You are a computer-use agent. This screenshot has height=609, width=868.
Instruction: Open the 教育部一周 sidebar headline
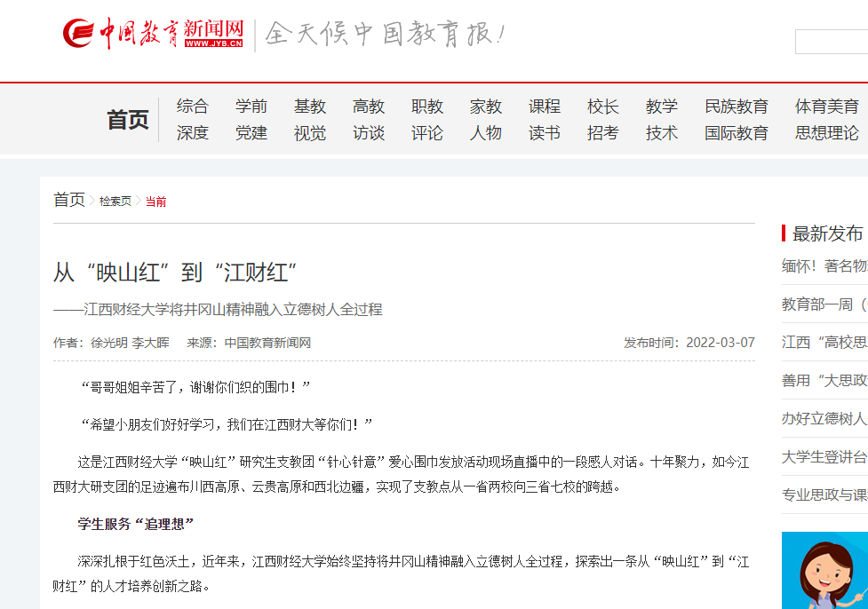click(x=824, y=304)
